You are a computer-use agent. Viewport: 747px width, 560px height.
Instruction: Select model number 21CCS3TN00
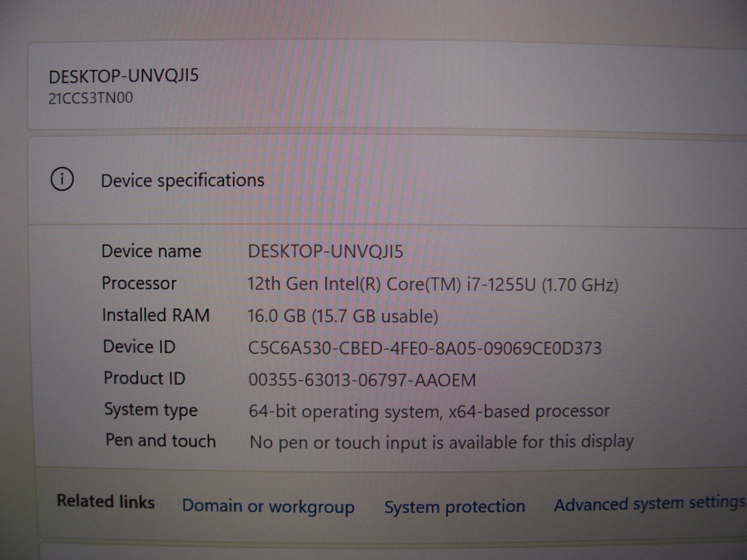[91, 98]
